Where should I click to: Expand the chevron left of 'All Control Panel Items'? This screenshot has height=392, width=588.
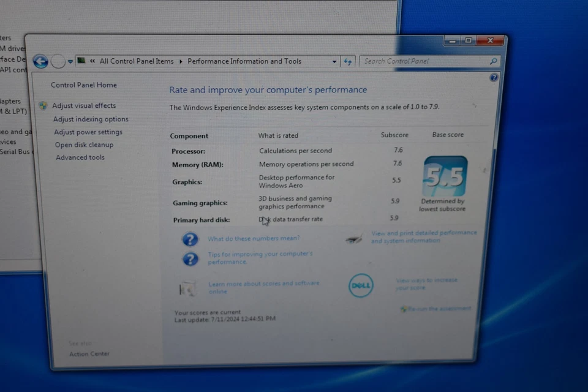[92, 61]
